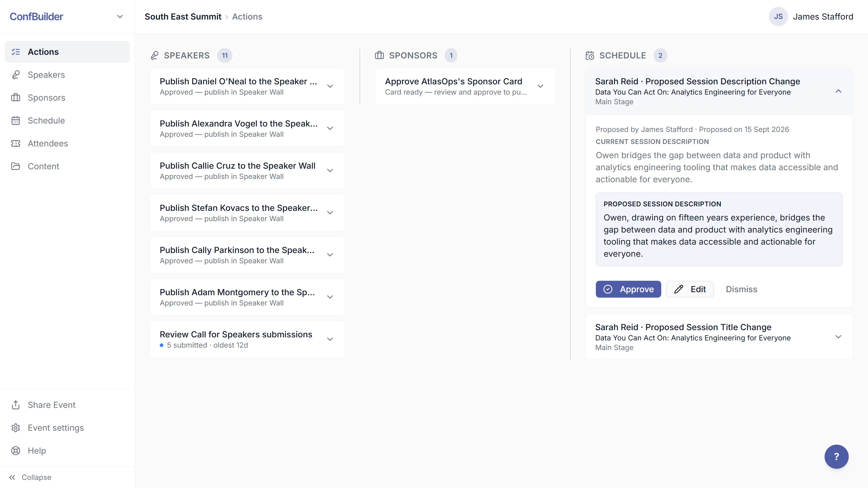
Task: Expand the Publish Alexandra Vogel card
Action: pyautogui.click(x=330, y=128)
